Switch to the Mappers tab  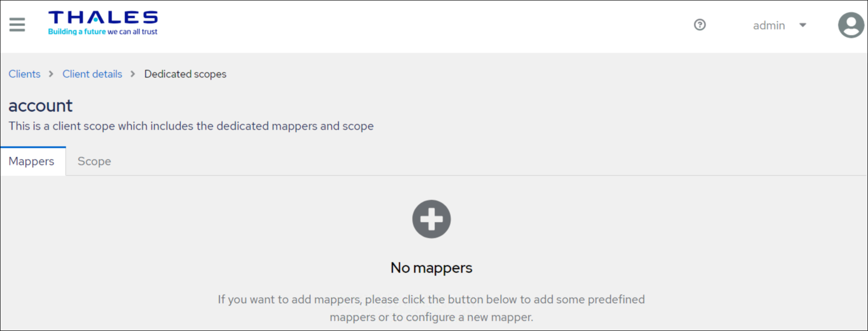point(32,161)
